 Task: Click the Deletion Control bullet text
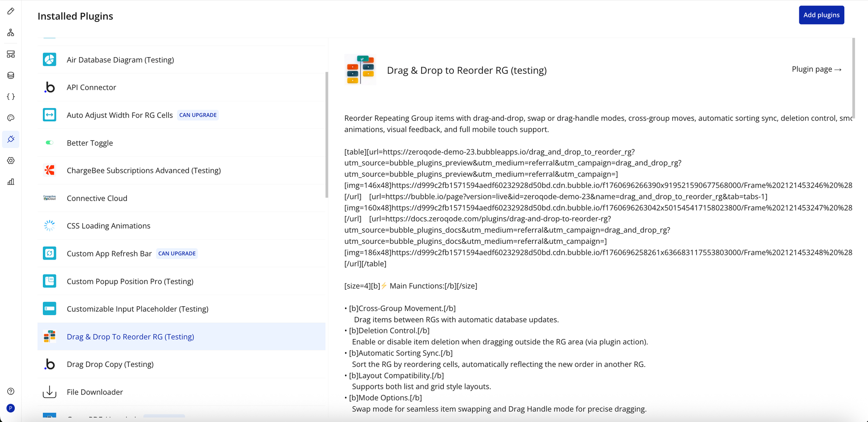pos(389,330)
